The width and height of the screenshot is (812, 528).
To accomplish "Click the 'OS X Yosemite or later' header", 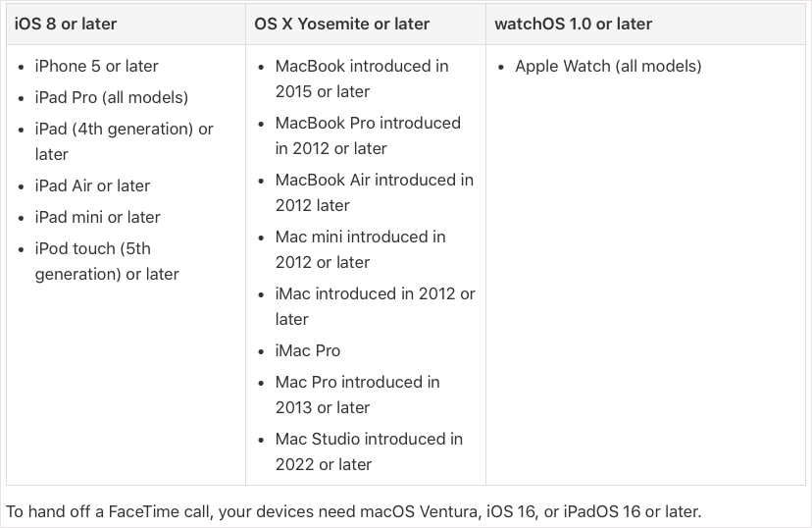I will [x=342, y=24].
